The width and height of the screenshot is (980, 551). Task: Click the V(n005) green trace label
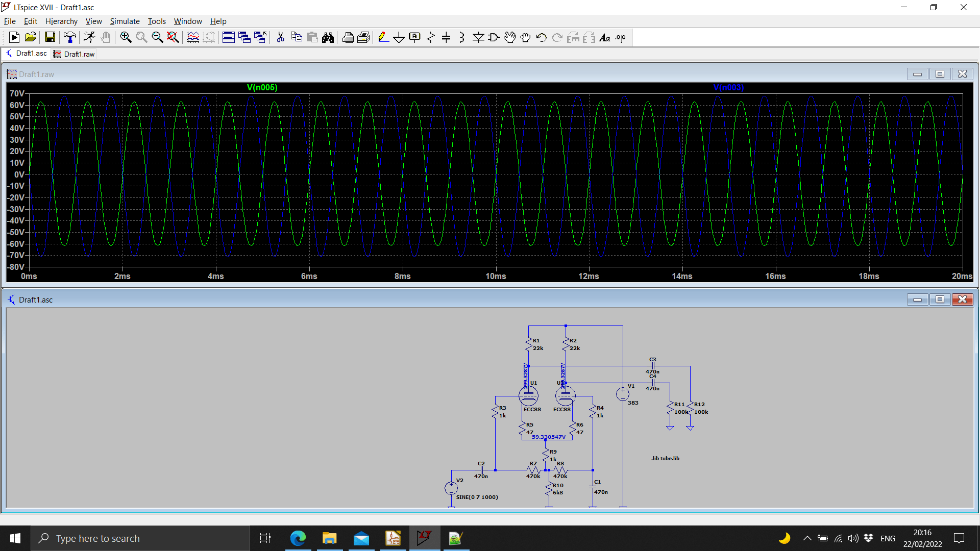pos(262,87)
